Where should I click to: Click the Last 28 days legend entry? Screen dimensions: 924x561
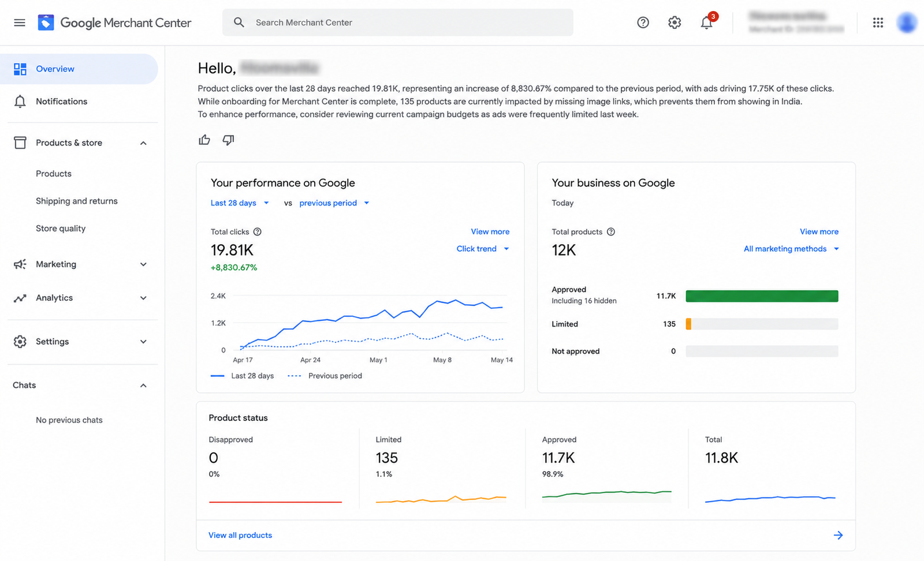pyautogui.click(x=243, y=376)
